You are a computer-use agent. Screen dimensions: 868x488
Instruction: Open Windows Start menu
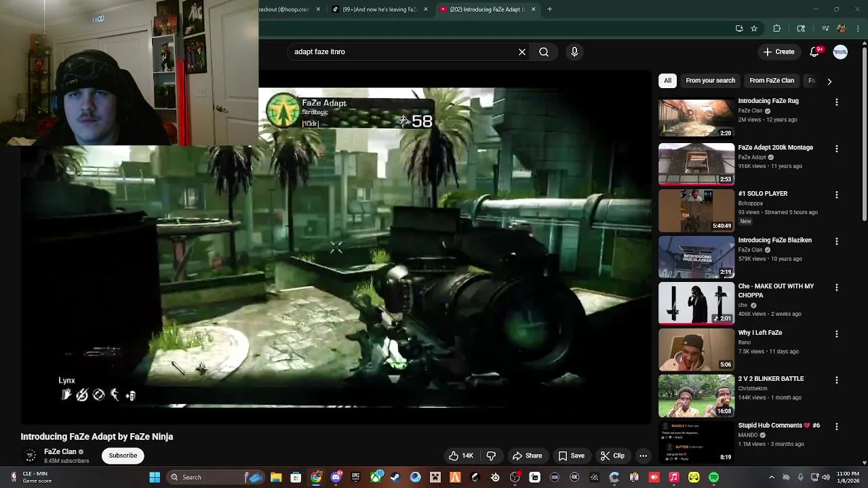pos(155,477)
